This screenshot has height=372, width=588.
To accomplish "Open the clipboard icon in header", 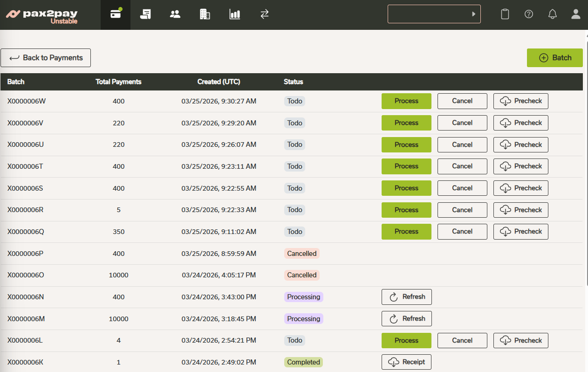I will coord(505,14).
